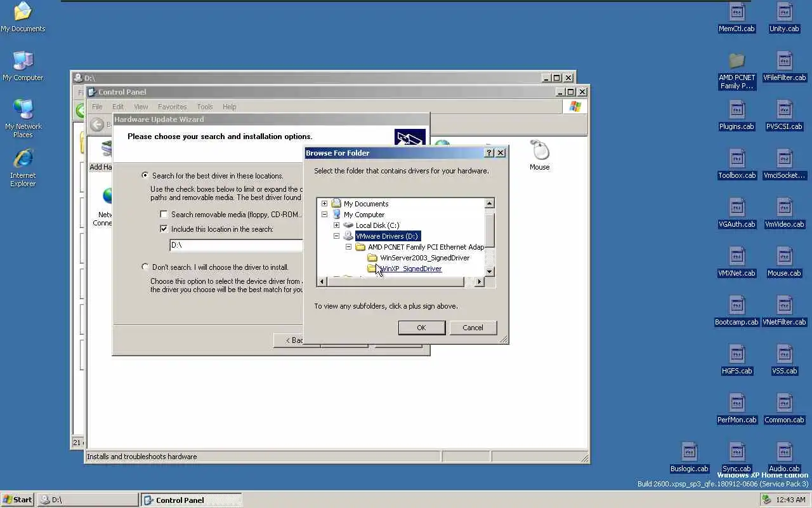812x508 pixels.
Task: Enable 'Search removable media' checkbox
Action: [164, 215]
